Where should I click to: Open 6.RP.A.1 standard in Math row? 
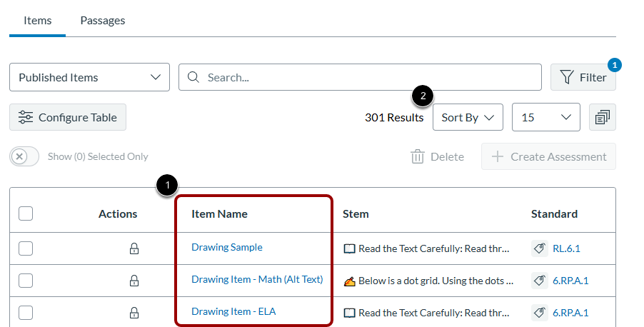(x=570, y=281)
